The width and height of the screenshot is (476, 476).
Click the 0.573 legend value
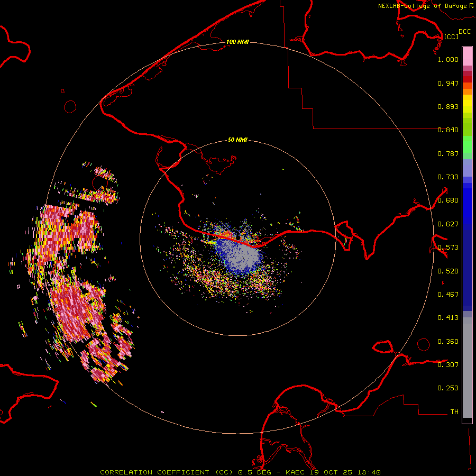point(448,248)
